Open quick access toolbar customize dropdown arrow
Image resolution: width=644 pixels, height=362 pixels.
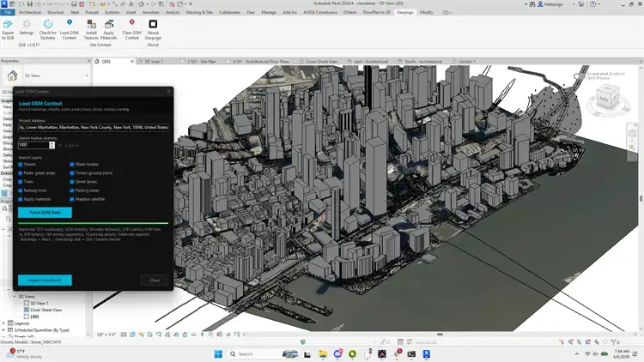tap(191, 4)
